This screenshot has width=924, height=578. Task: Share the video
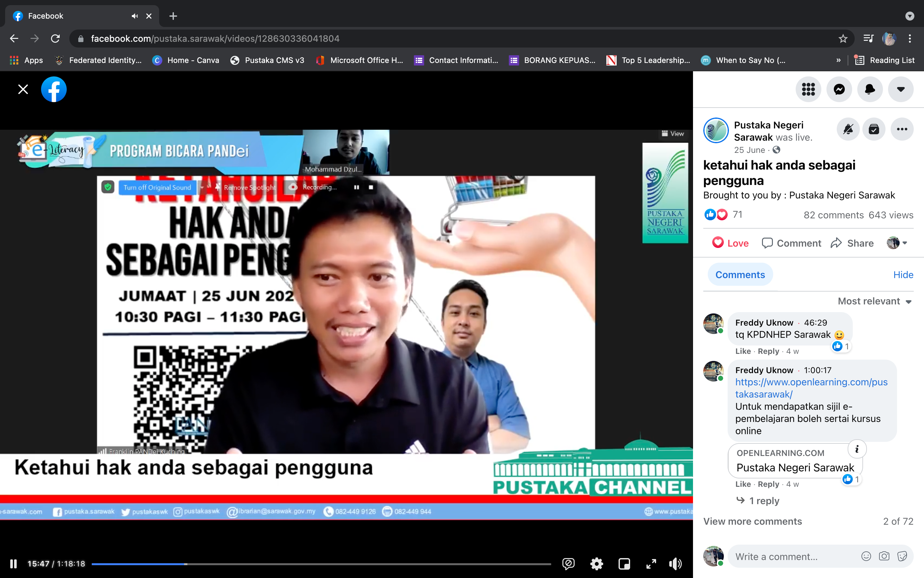pyautogui.click(x=852, y=243)
